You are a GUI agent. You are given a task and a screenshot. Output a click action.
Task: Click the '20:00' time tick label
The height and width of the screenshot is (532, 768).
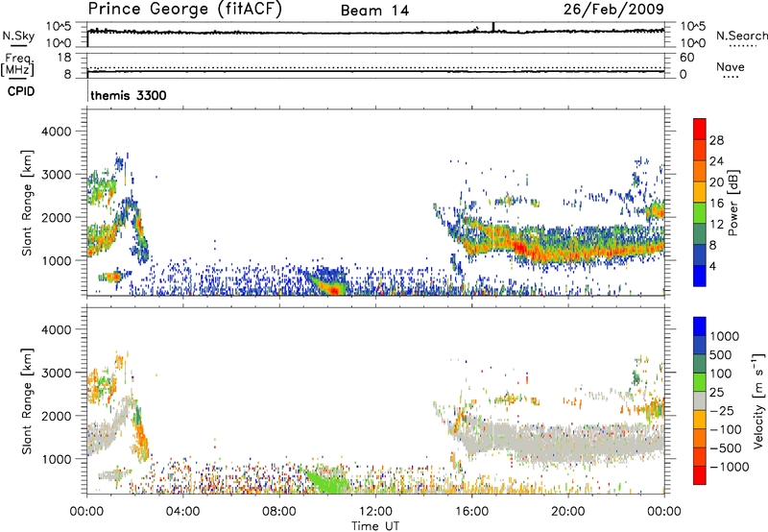point(568,512)
